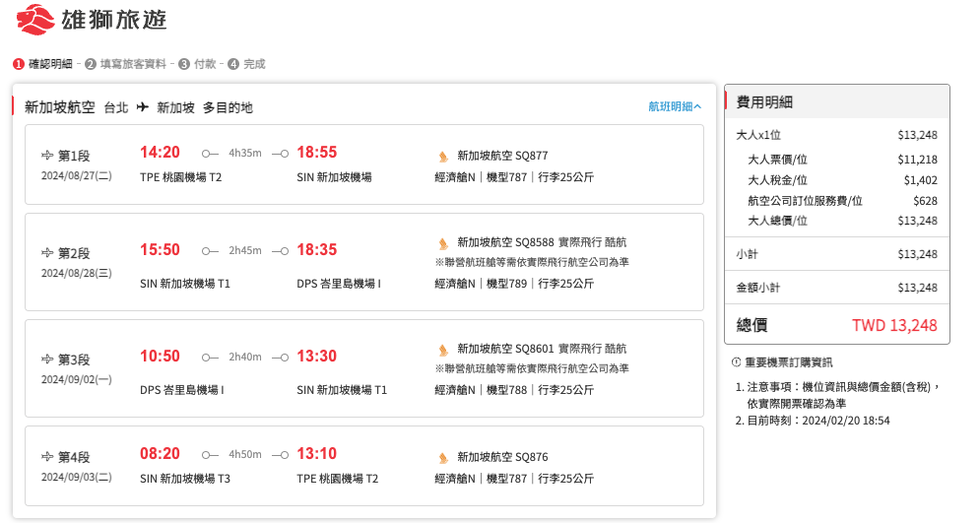The height and width of the screenshot is (523, 980).
Task: Click Singapore Airlines logo next to SQ876
Action: coord(443,457)
